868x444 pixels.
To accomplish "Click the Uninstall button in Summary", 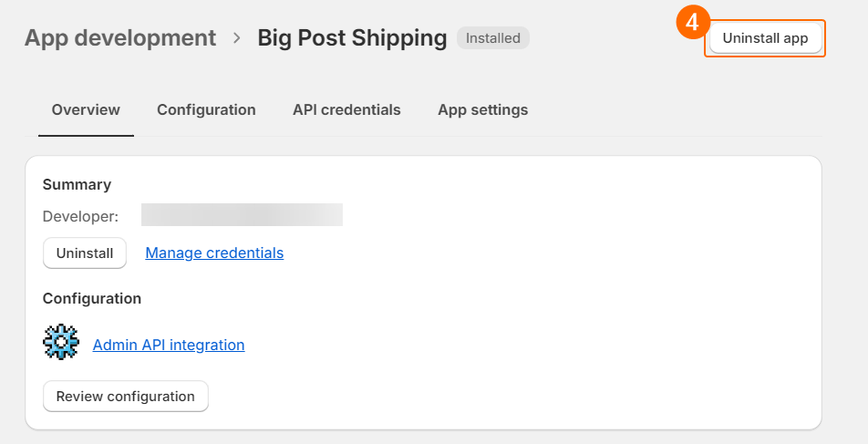I will coord(85,253).
